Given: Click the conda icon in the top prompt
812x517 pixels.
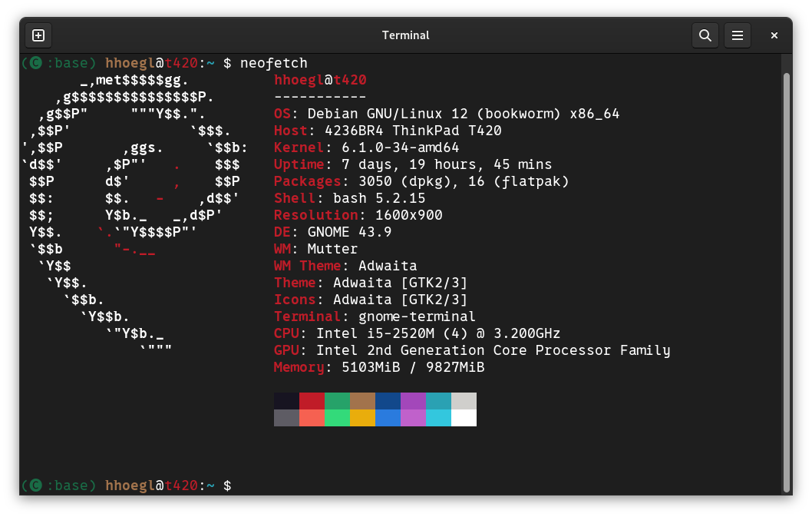Looking at the screenshot, I should pyautogui.click(x=35, y=63).
